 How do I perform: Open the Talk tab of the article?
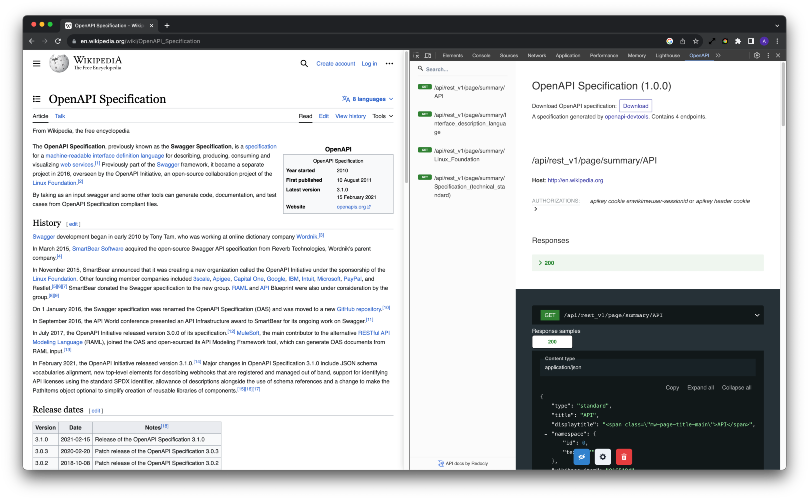(x=60, y=116)
